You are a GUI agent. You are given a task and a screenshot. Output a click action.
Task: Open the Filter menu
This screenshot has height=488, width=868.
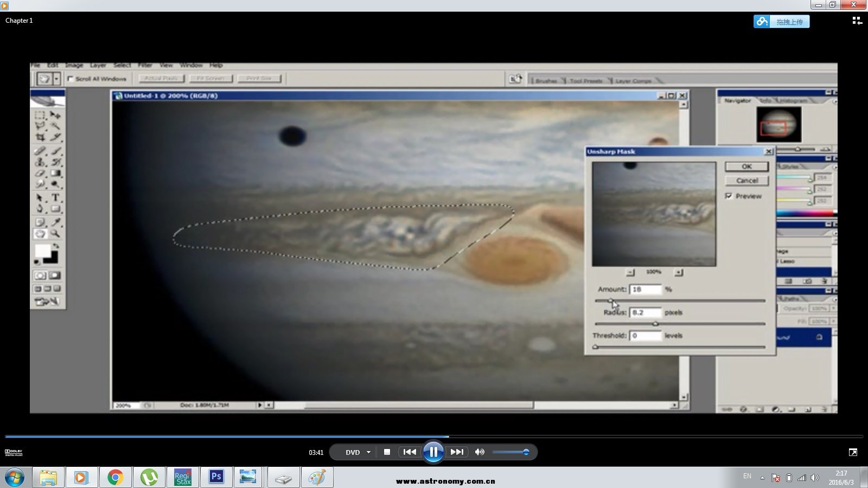click(145, 65)
